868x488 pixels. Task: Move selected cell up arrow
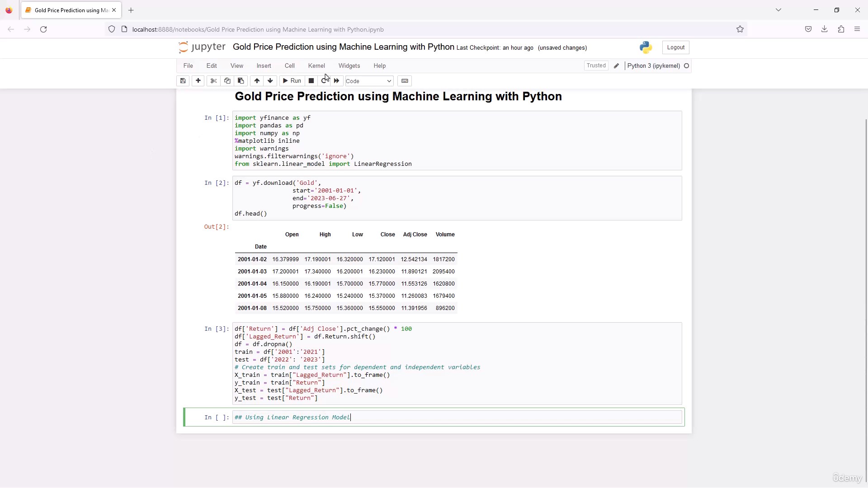pyautogui.click(x=257, y=81)
